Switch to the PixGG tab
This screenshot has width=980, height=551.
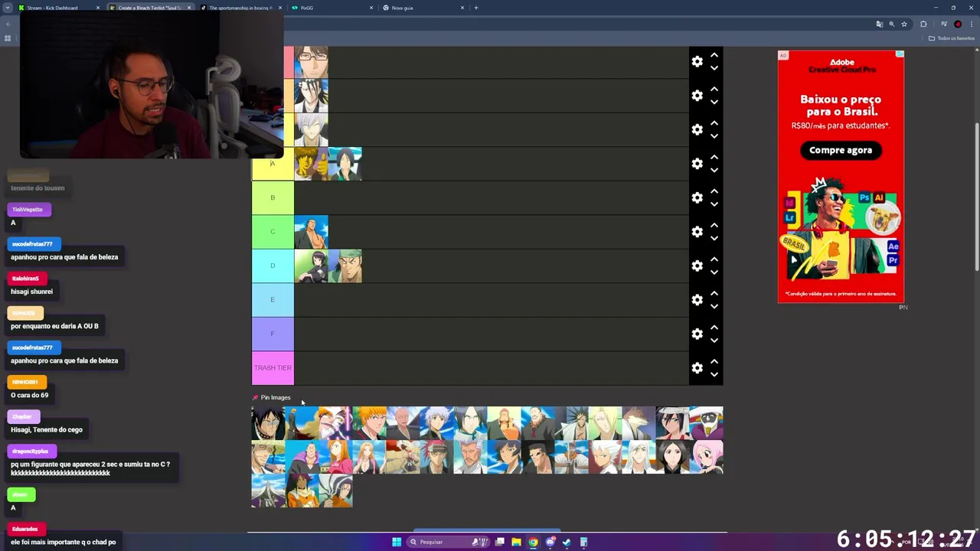pos(332,8)
